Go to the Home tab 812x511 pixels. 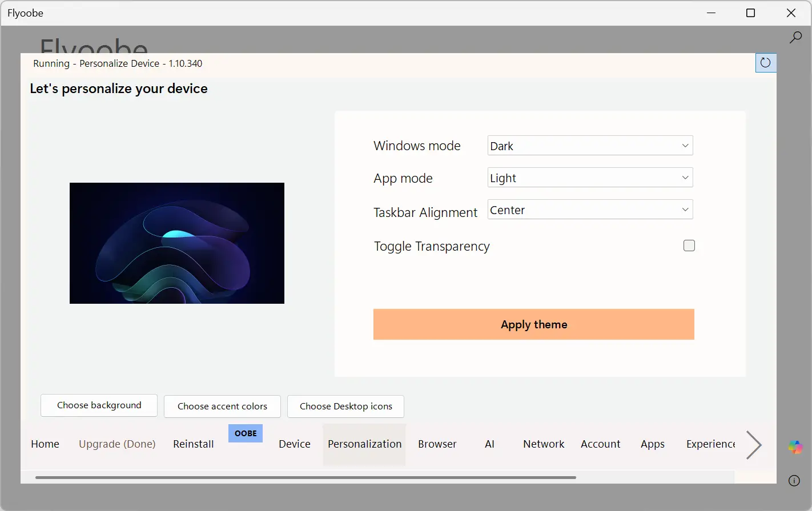pyautogui.click(x=45, y=444)
